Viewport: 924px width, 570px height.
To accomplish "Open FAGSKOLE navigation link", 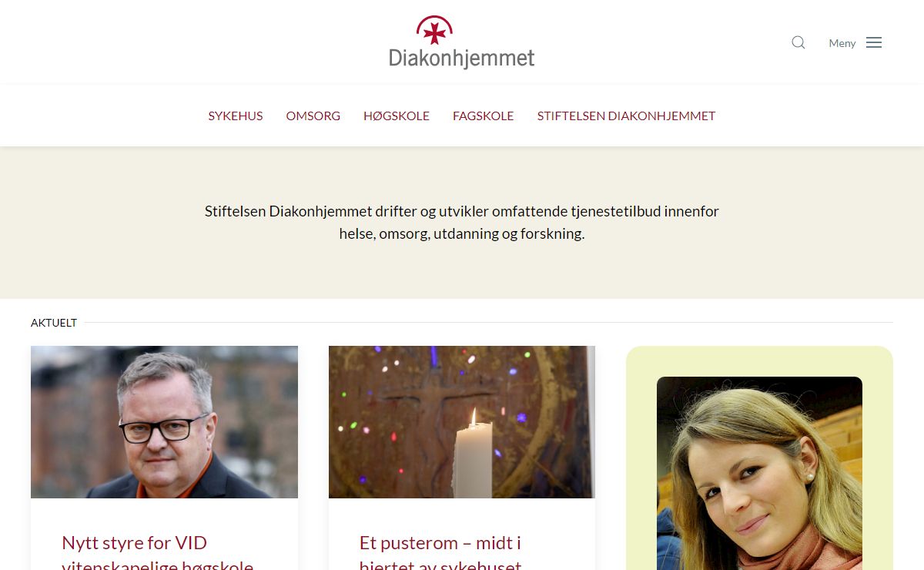I will [x=484, y=116].
